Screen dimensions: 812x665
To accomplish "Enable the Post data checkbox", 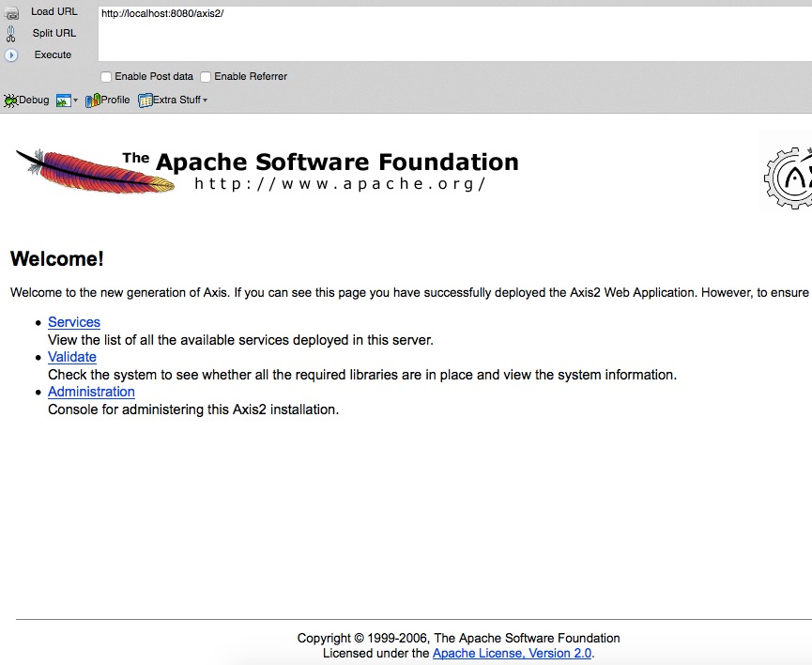I will tap(106, 77).
